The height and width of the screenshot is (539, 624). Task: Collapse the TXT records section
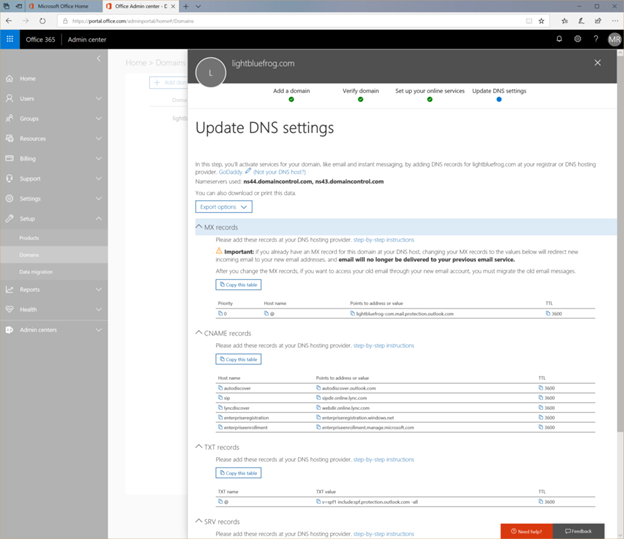tap(199, 447)
